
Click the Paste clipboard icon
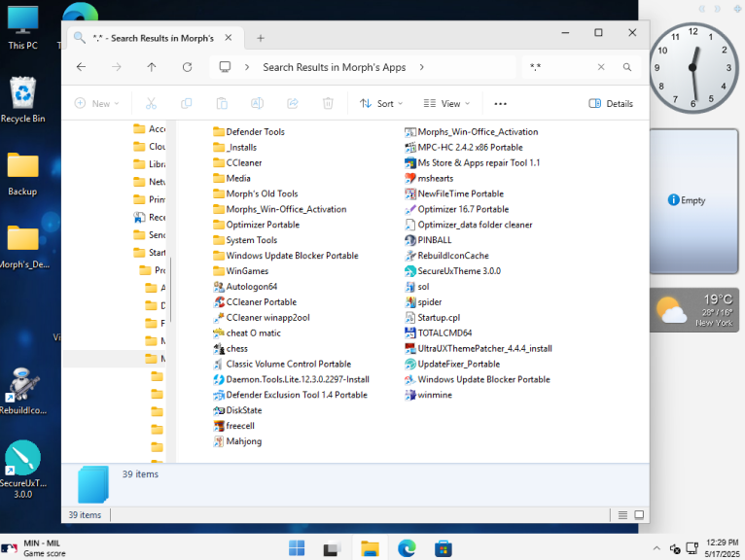222,103
